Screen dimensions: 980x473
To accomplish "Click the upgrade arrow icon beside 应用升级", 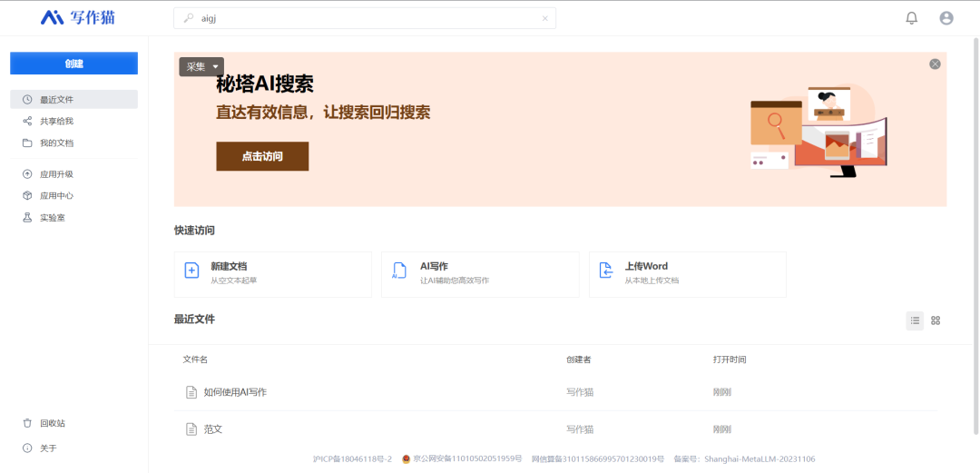I will (x=27, y=174).
